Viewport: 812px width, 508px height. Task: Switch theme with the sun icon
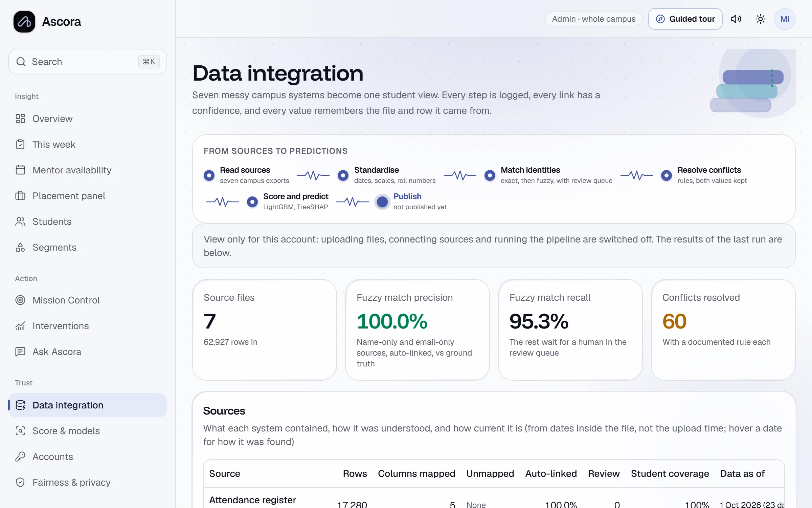tap(761, 19)
